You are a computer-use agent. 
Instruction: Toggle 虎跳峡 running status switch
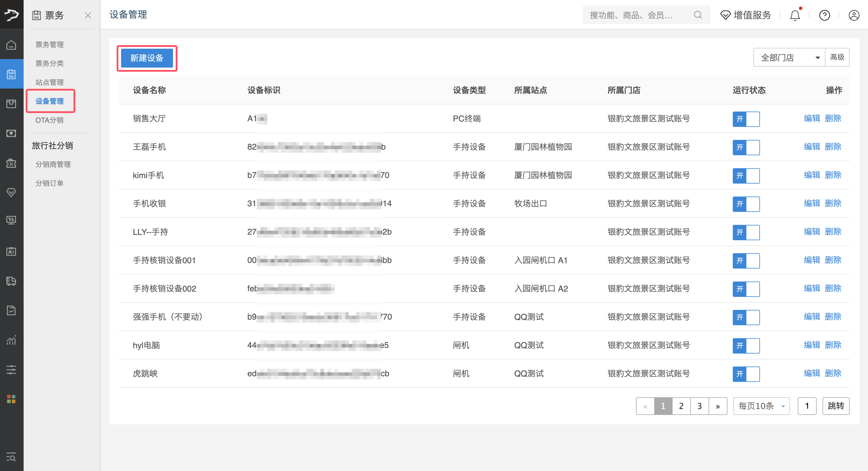tap(746, 374)
